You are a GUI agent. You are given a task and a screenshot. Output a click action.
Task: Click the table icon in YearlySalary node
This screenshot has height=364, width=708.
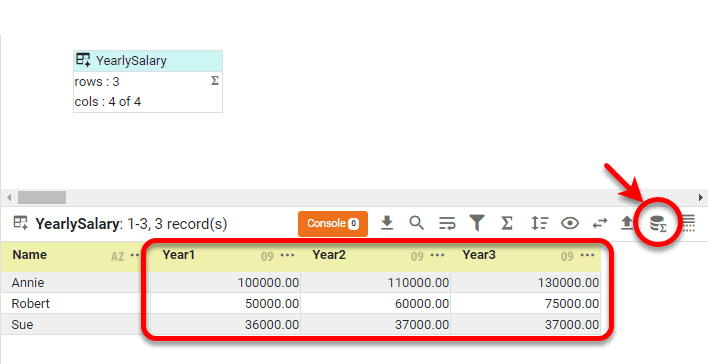[x=83, y=60]
